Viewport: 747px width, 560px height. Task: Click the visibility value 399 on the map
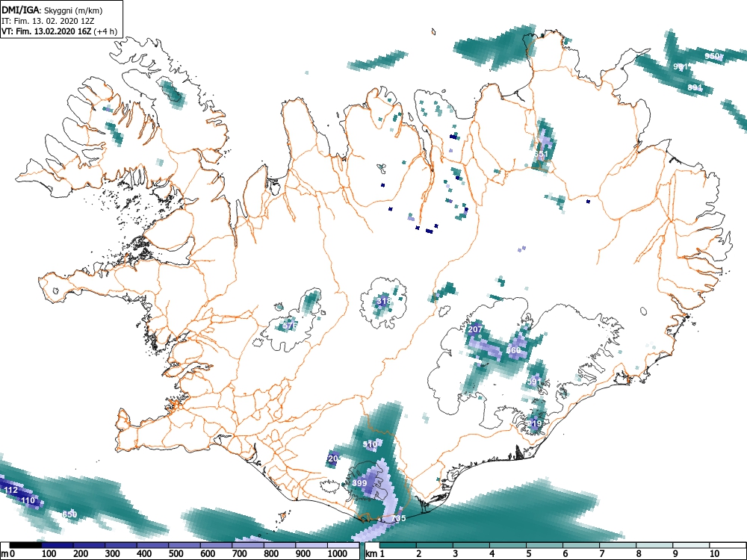pyautogui.click(x=359, y=483)
